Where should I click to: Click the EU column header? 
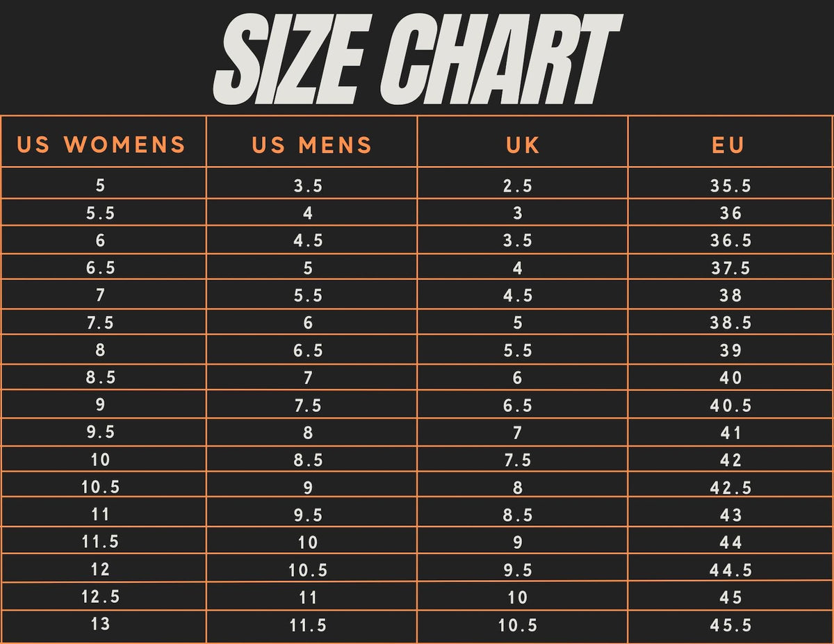point(728,145)
